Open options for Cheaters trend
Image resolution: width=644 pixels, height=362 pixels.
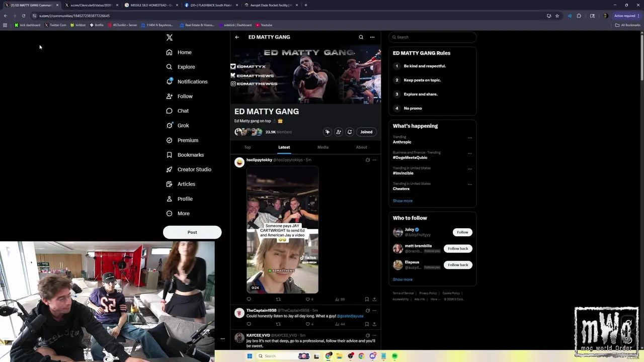click(470, 185)
